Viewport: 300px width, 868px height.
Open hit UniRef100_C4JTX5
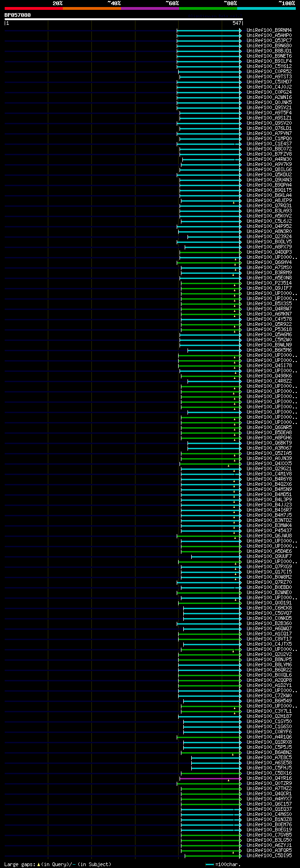coord(269,644)
